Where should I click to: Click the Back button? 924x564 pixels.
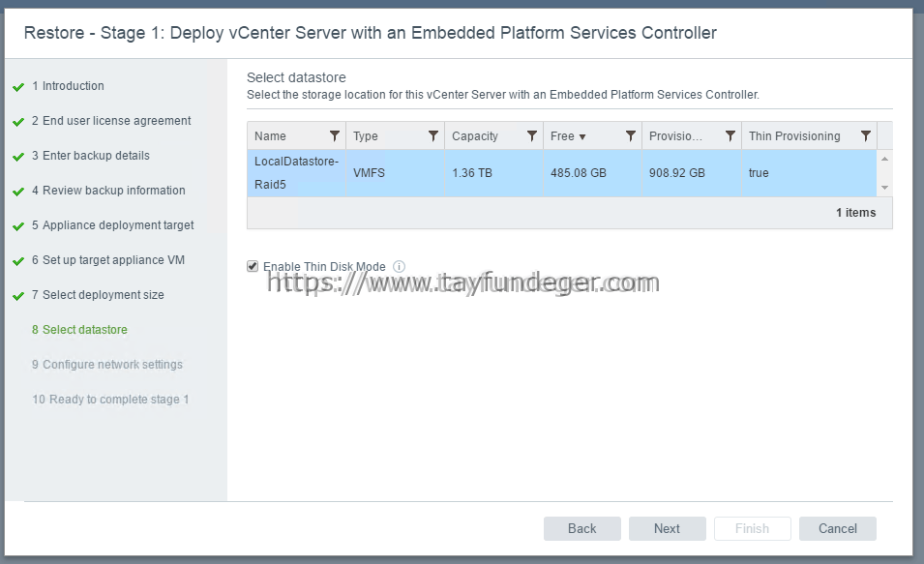click(x=582, y=528)
